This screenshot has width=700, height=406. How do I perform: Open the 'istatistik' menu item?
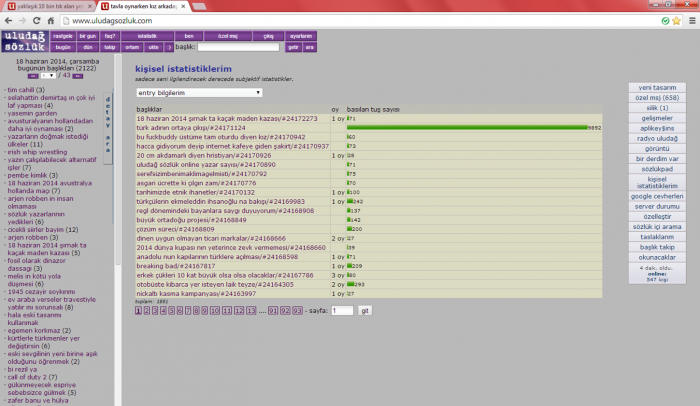coord(147,36)
